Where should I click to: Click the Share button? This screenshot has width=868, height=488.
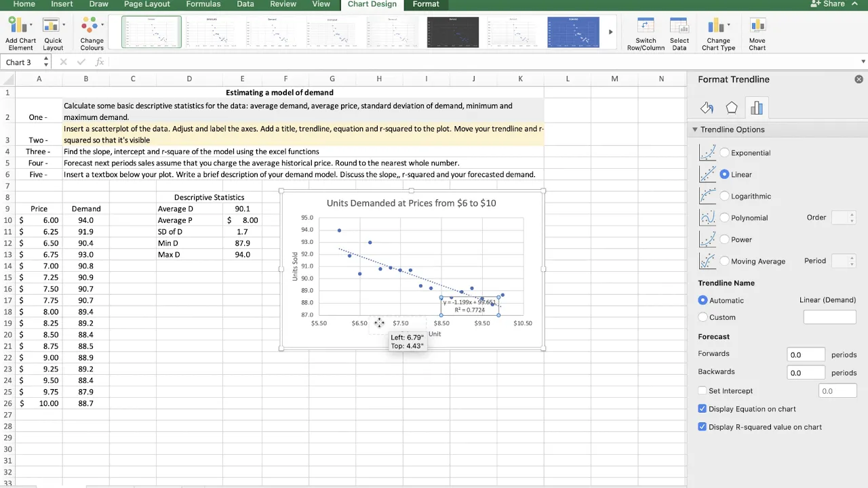pyautogui.click(x=828, y=4)
